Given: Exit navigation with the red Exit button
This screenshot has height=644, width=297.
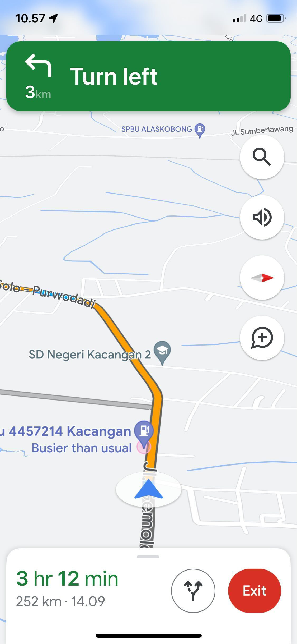Looking at the screenshot, I should tap(254, 591).
